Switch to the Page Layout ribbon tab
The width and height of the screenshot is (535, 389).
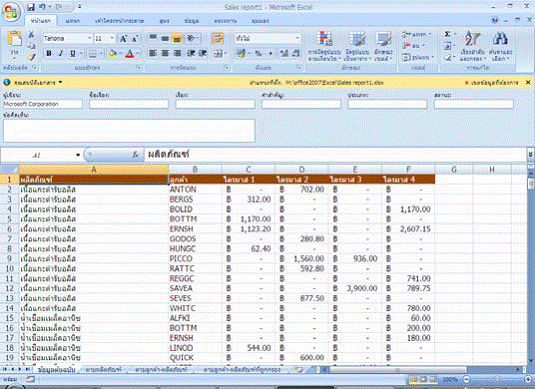point(119,21)
